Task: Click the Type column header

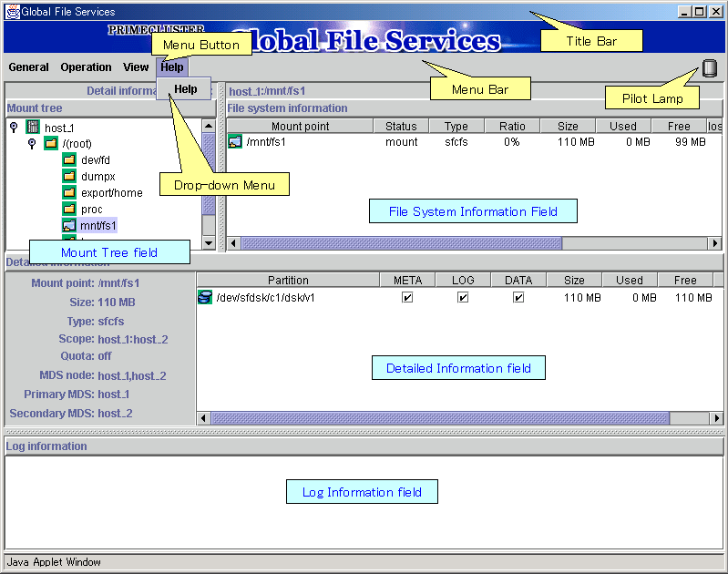Action: tap(456, 127)
